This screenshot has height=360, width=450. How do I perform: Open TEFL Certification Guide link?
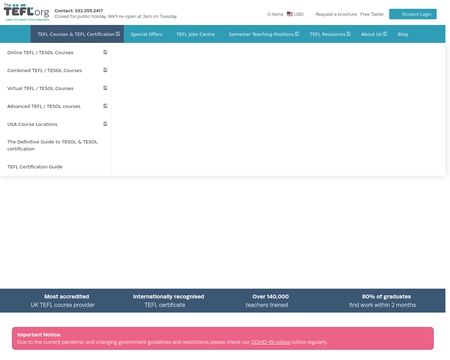pos(35,167)
